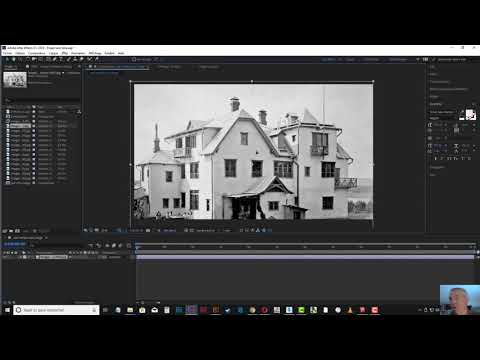Toggle frame blending in the timeline
Image resolution: width=480 pixels, height=360 pixels.
[114, 245]
